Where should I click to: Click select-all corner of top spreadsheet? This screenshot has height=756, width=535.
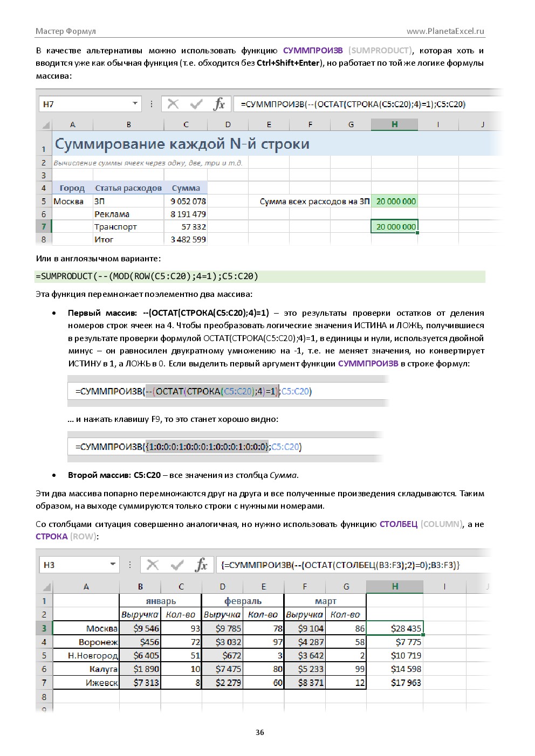(45, 125)
